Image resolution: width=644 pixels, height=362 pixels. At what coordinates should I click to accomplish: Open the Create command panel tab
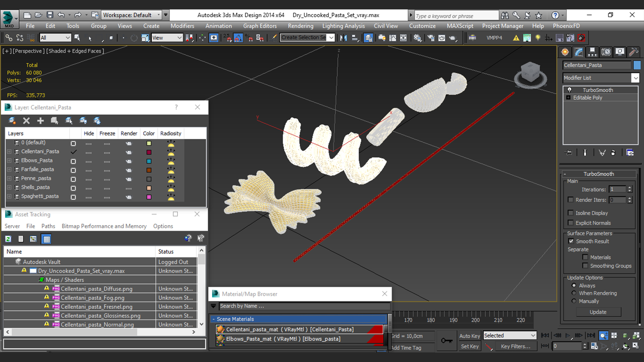565,52
